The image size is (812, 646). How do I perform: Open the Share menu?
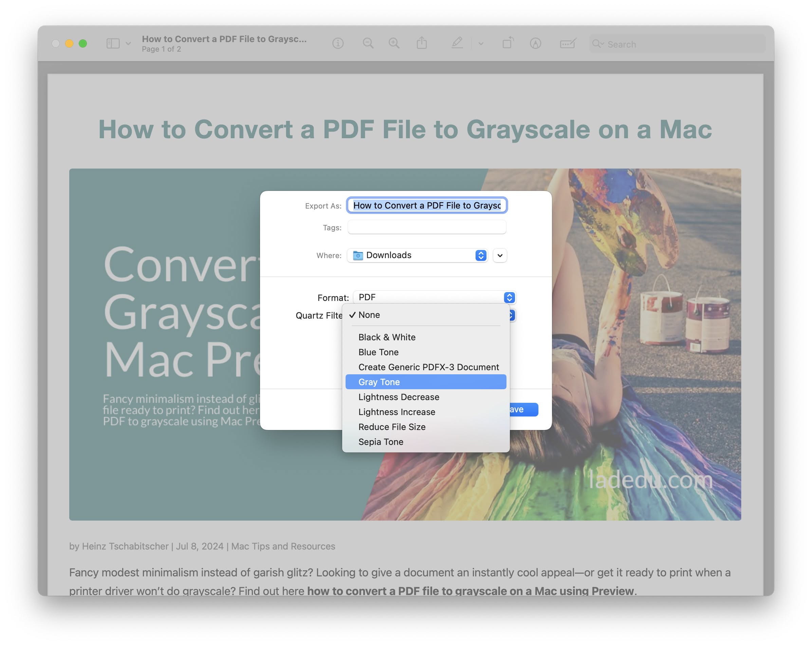pos(422,43)
